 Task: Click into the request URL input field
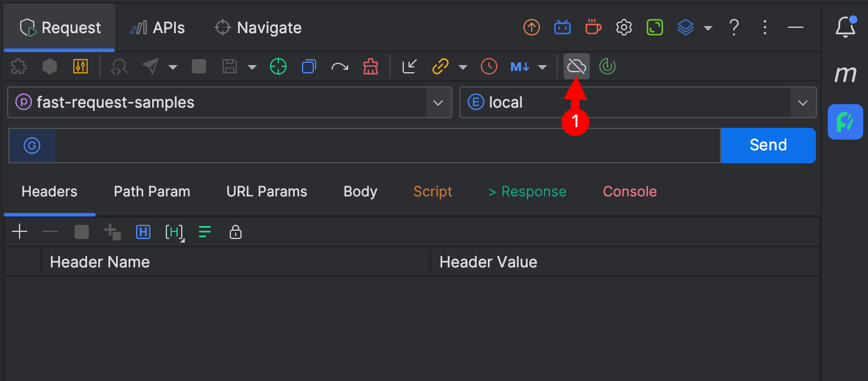(385, 146)
